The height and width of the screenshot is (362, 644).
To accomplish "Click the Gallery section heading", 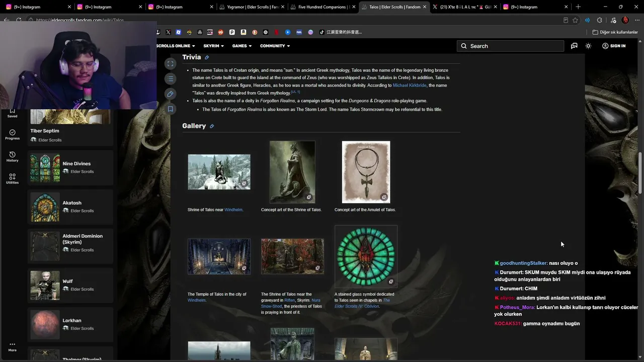I will tap(194, 126).
